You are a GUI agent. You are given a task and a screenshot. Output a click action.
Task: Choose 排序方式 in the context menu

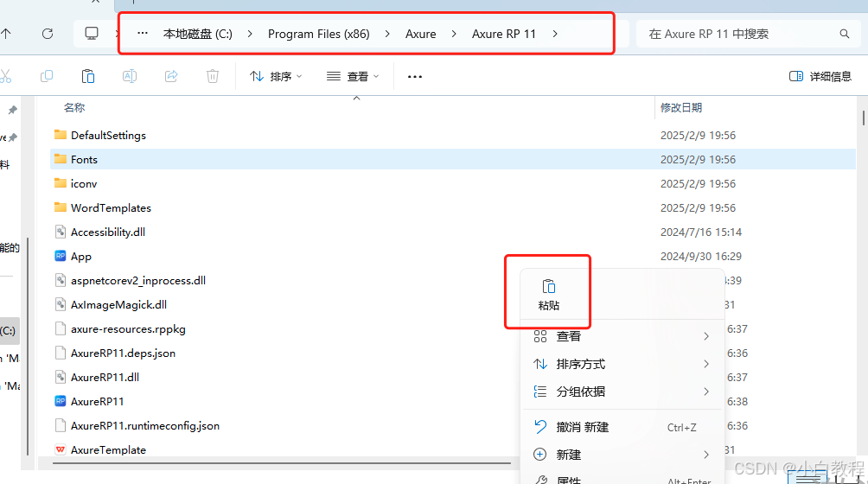(x=622, y=363)
